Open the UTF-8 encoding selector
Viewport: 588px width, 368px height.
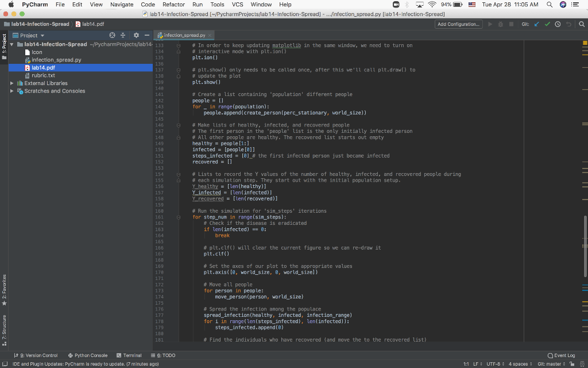click(496, 364)
